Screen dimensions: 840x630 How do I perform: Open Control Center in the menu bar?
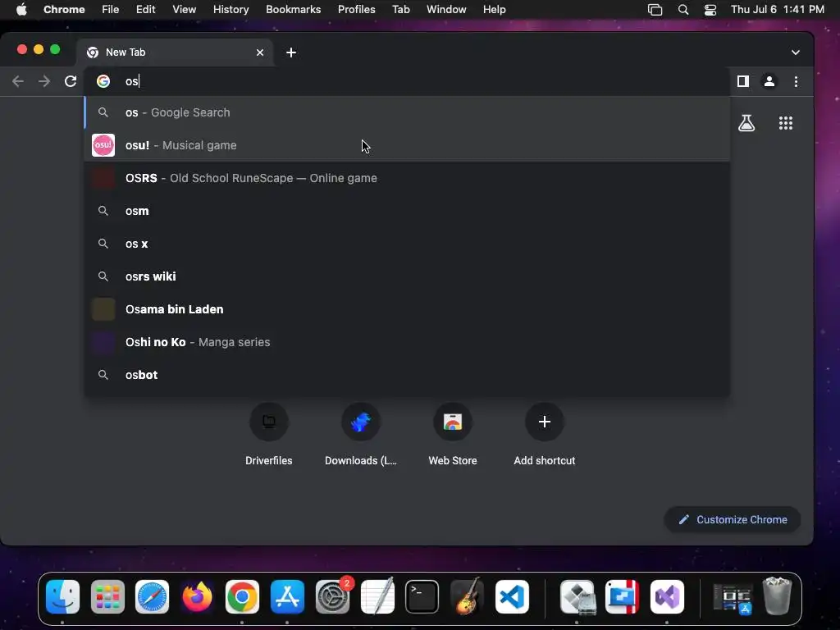710,10
